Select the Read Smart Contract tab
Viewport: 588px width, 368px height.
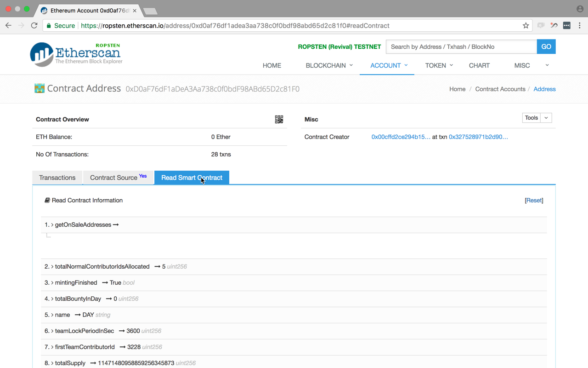coord(192,178)
